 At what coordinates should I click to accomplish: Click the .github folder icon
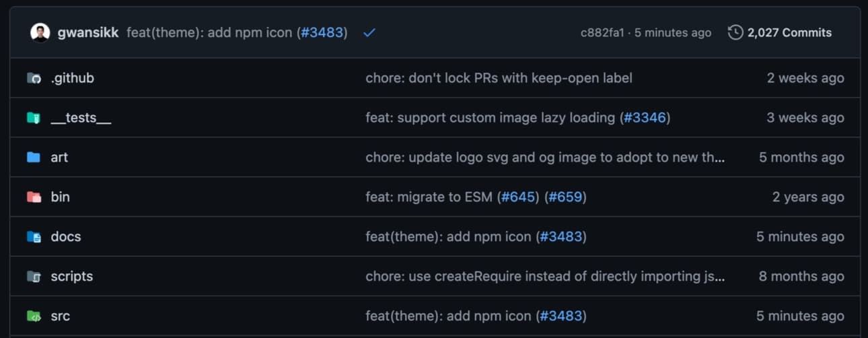coord(34,78)
